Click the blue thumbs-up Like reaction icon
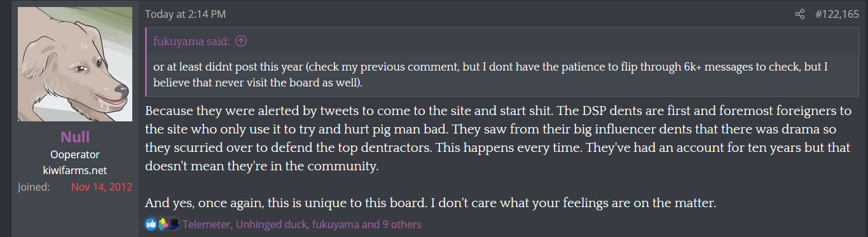Viewport: 868px width, 237px height. tap(151, 224)
